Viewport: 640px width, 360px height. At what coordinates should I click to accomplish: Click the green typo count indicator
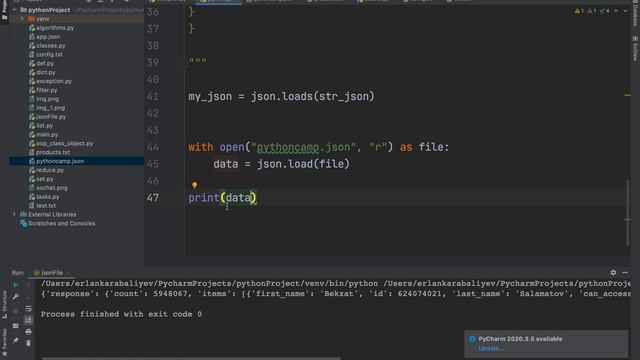604,11
